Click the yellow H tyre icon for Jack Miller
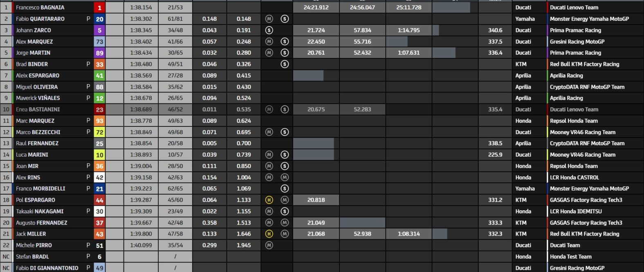The image size is (644, 272). pyautogui.click(x=269, y=234)
